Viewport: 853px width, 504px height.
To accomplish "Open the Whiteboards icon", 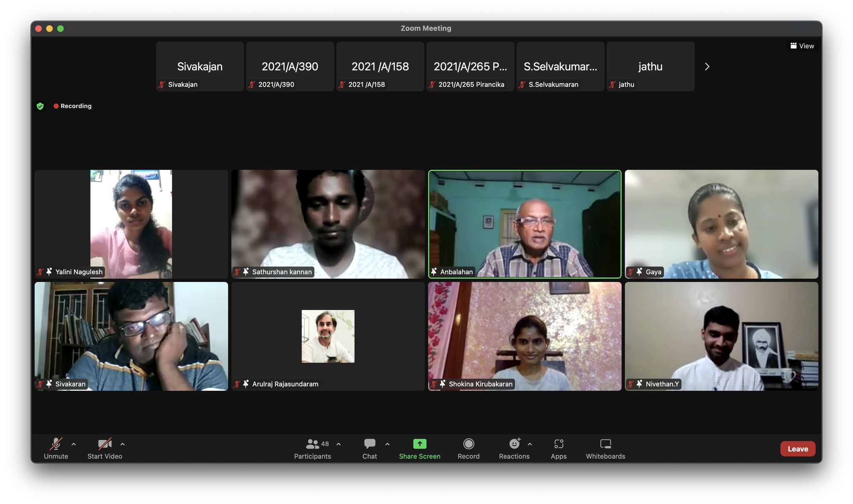I will [606, 444].
